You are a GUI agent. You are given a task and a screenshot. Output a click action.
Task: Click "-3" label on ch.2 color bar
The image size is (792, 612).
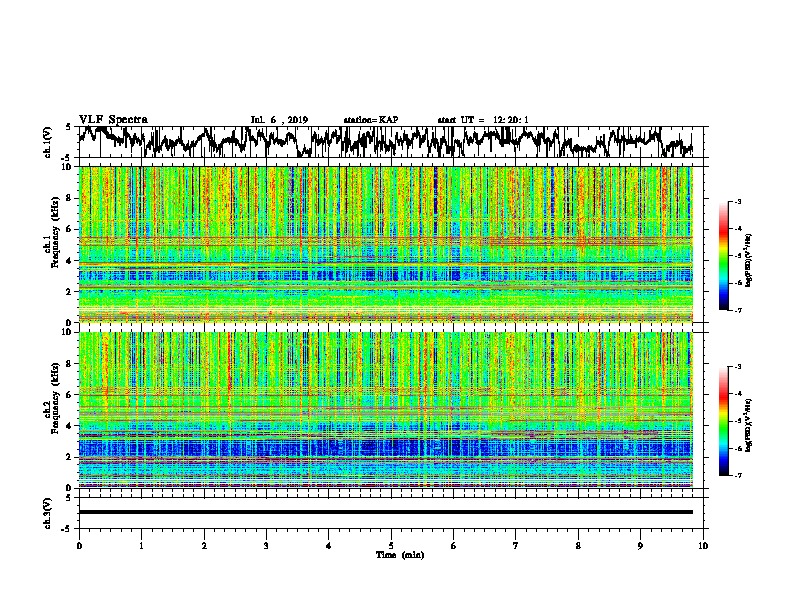click(x=738, y=367)
